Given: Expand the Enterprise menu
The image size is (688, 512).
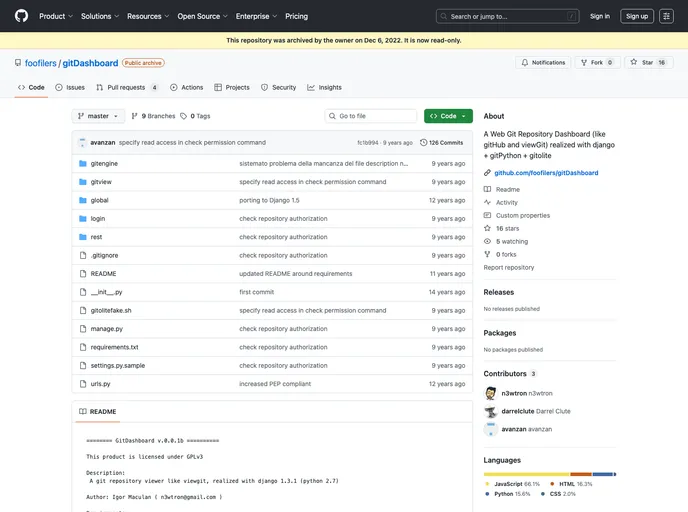Looking at the screenshot, I should (256, 16).
